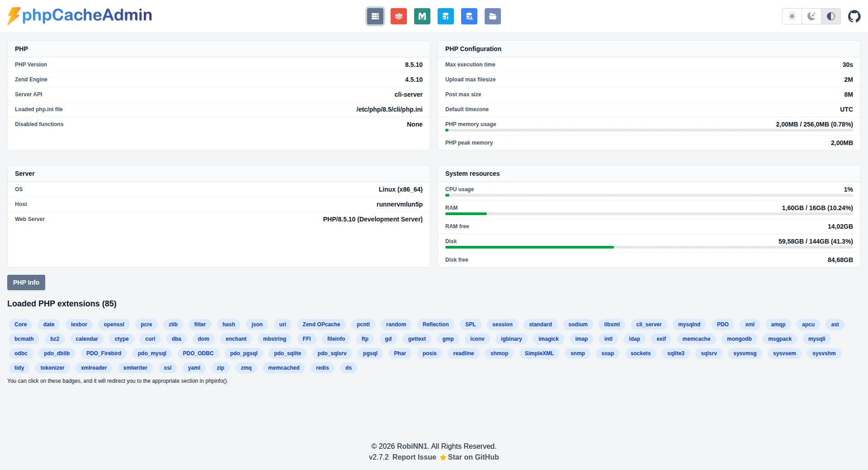Select the mysqli extension badge

[816, 339]
